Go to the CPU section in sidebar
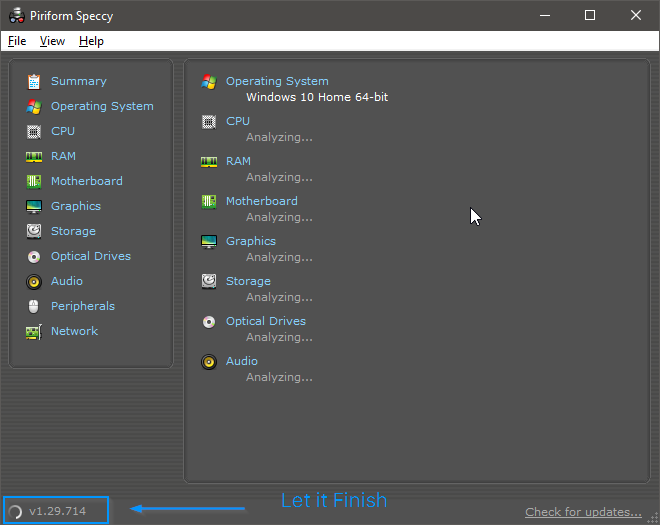660x525 pixels. click(63, 131)
